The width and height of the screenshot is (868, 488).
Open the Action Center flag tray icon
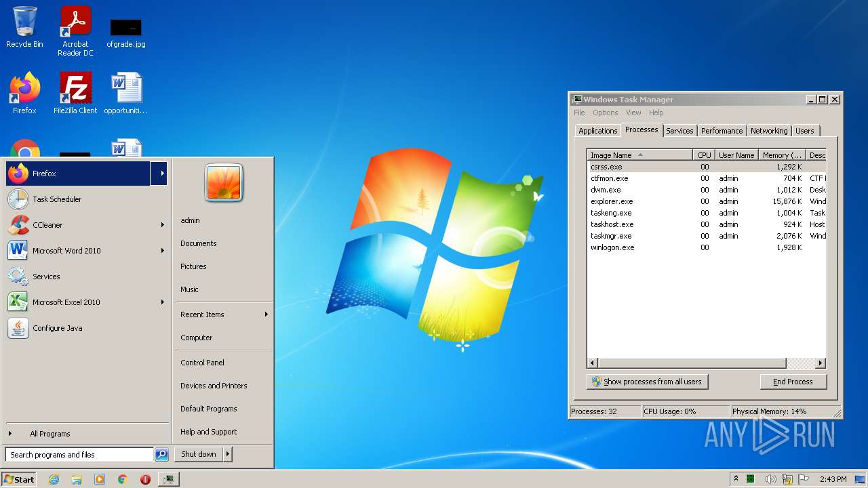[x=804, y=479]
